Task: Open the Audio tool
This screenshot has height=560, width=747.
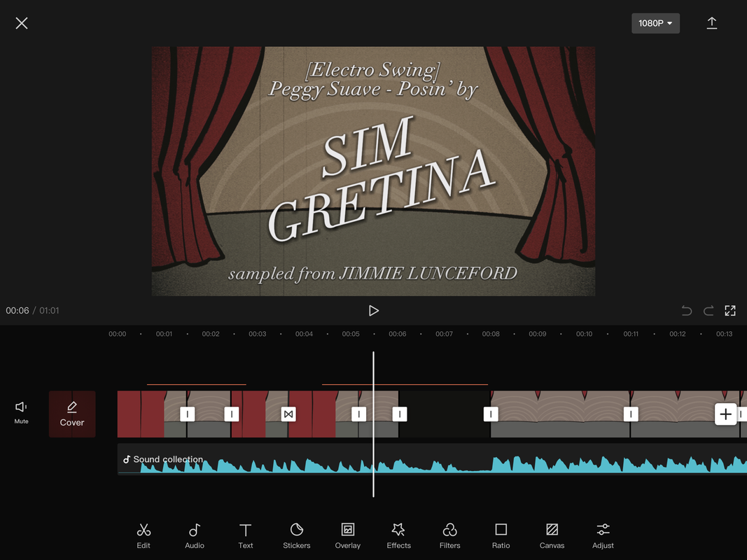Action: [195, 535]
